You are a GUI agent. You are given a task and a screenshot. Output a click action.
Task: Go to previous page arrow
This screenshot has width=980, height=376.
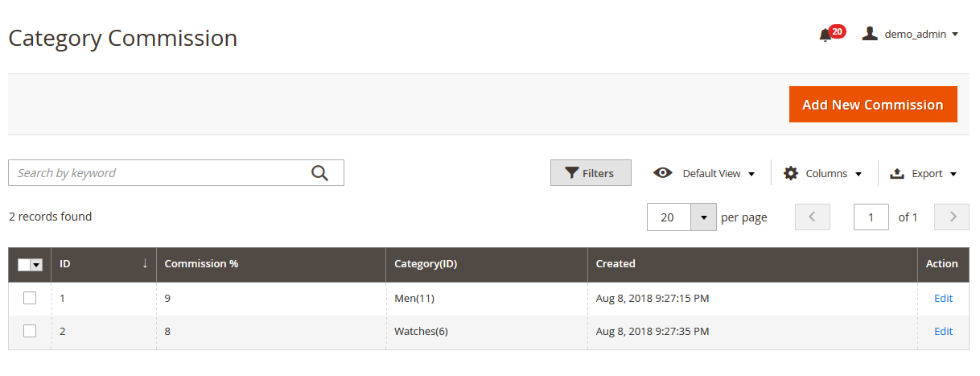(x=812, y=217)
